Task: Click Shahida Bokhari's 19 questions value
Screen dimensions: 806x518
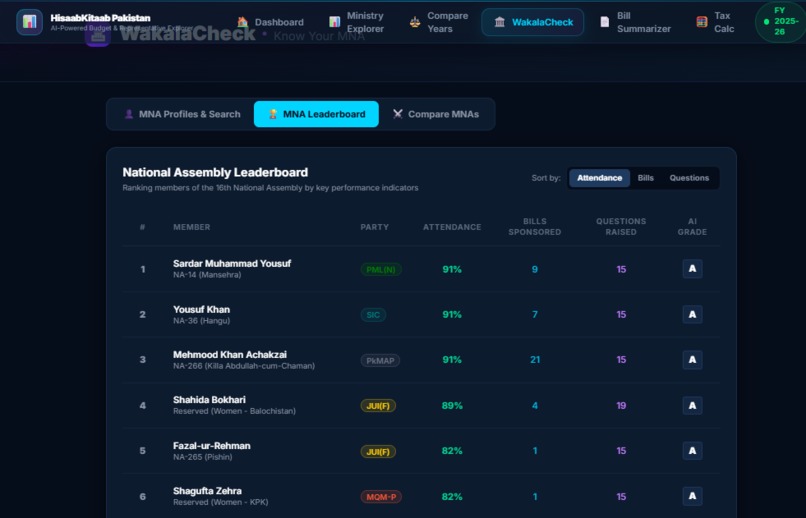Action: coord(621,405)
